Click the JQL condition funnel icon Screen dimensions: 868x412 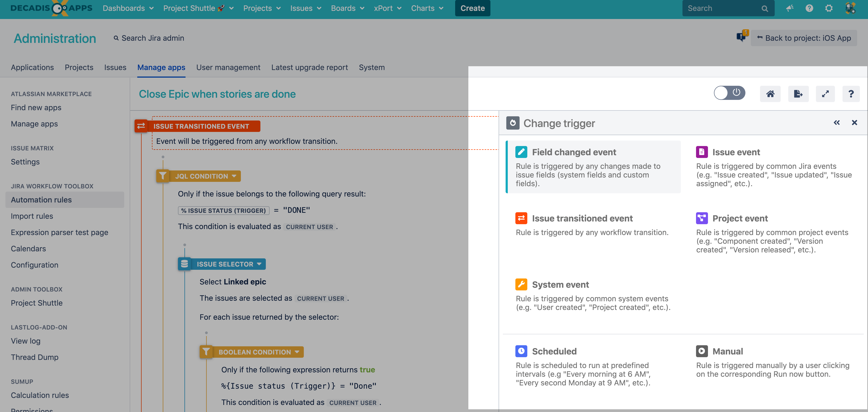(163, 176)
